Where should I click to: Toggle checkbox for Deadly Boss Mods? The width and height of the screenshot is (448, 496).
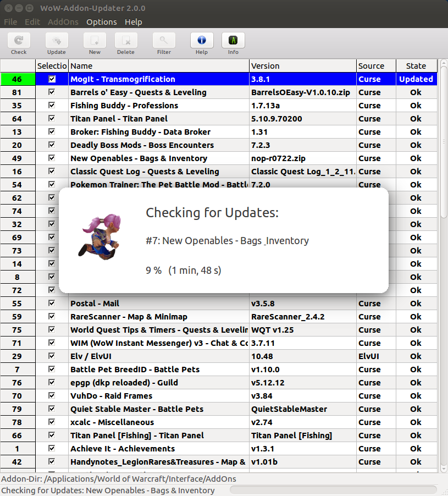point(52,145)
